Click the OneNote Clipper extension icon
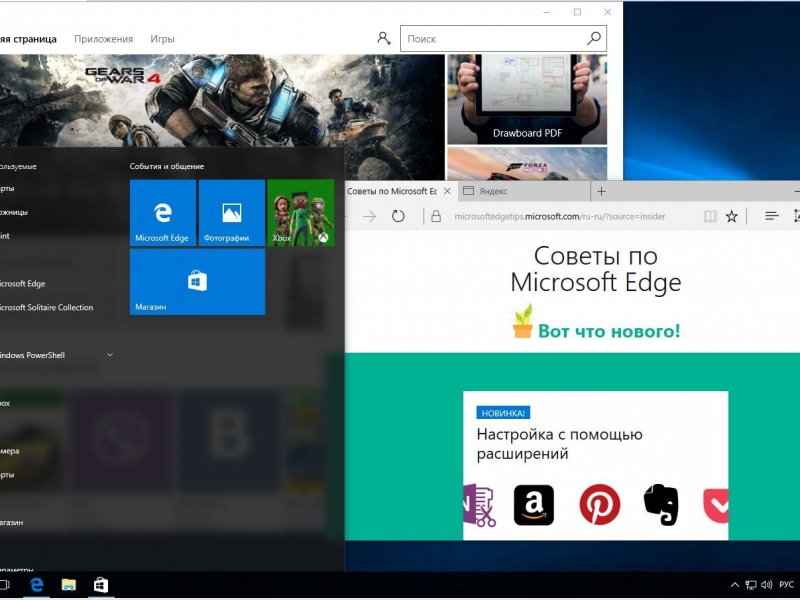The width and height of the screenshot is (800, 600). click(x=480, y=505)
